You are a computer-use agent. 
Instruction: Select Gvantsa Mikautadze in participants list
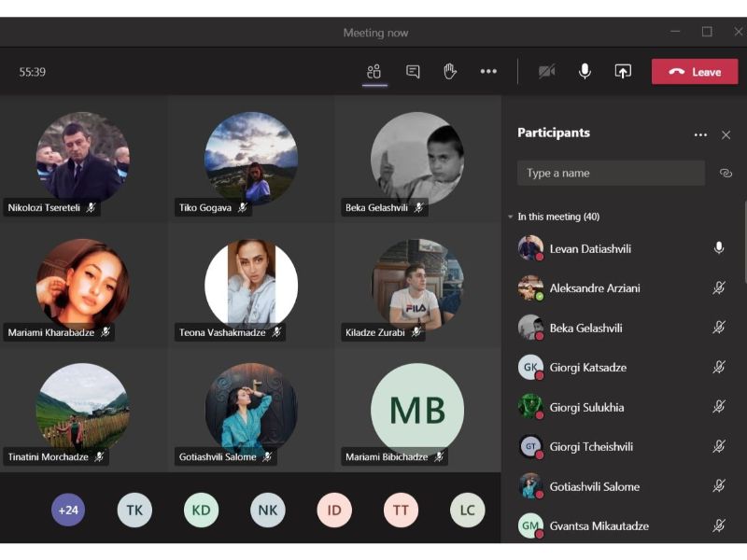[x=624, y=525]
